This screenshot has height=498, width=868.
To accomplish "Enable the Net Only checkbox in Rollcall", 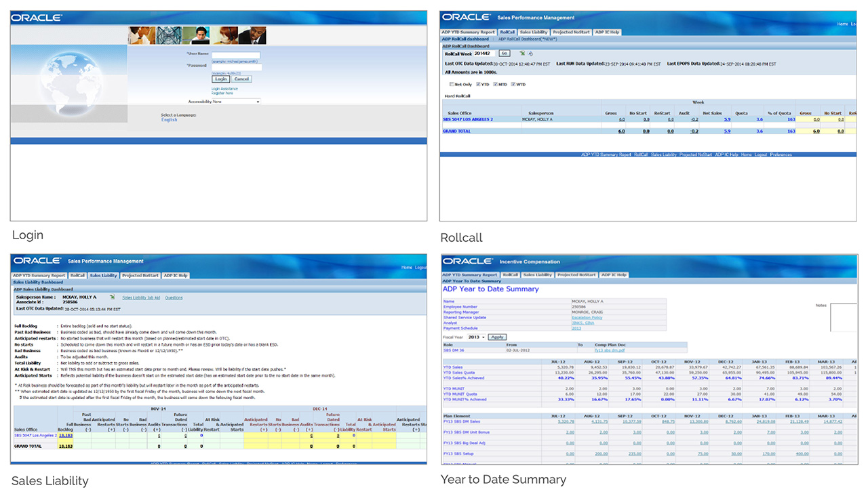I will click(x=452, y=85).
